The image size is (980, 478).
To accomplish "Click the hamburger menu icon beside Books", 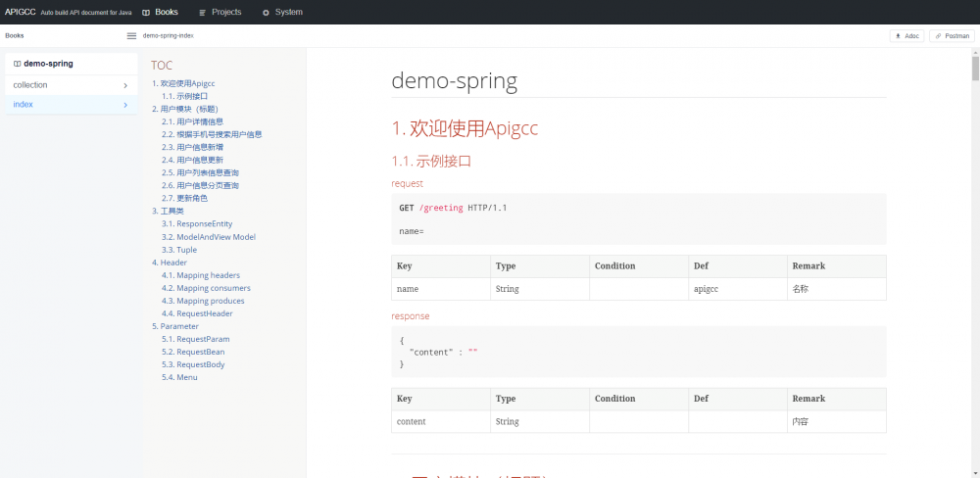I will tap(131, 36).
